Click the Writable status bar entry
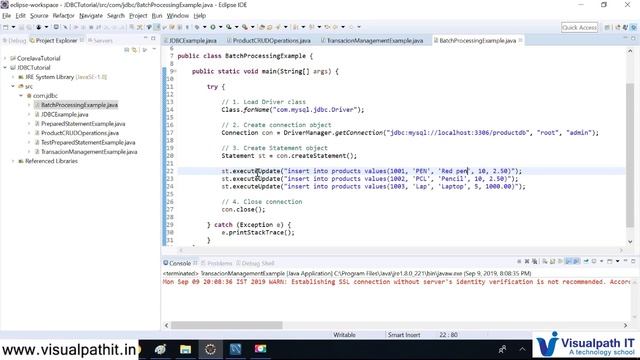Screen dimensions: 640x360 click(x=344, y=335)
